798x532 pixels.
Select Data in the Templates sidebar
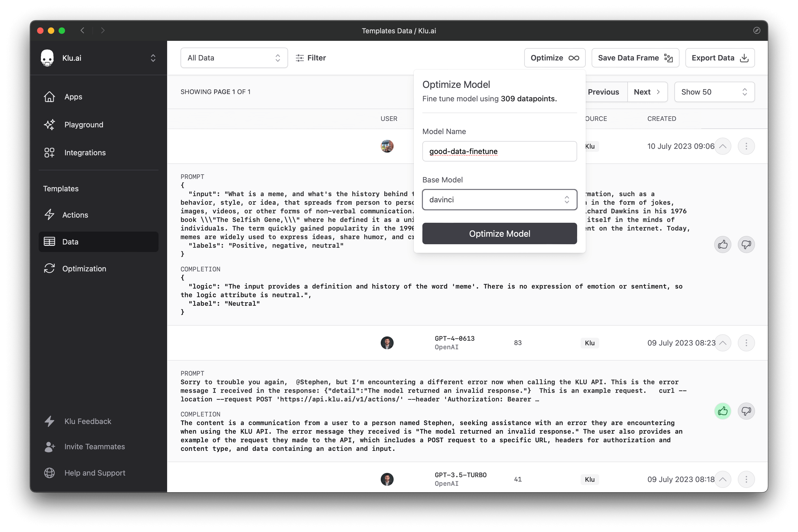[x=98, y=242]
